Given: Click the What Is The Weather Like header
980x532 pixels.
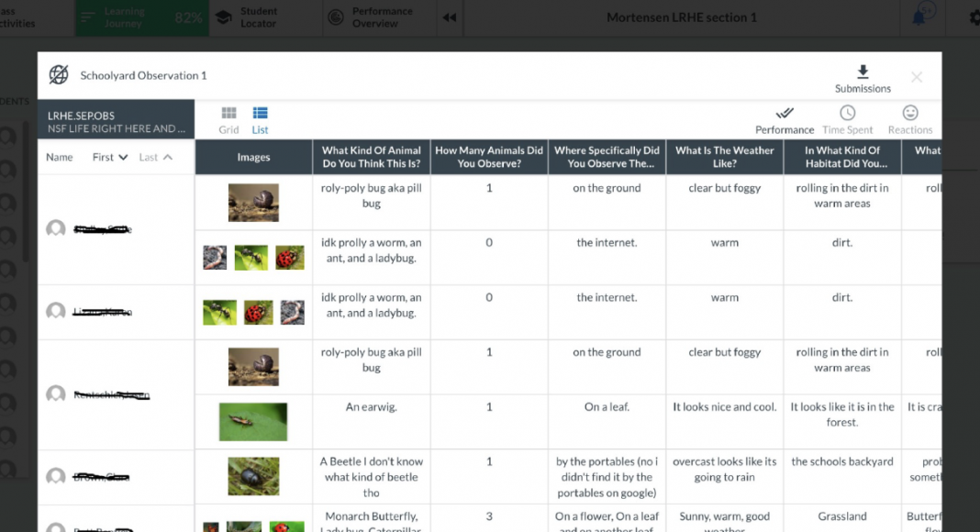Looking at the screenshot, I should [x=725, y=157].
